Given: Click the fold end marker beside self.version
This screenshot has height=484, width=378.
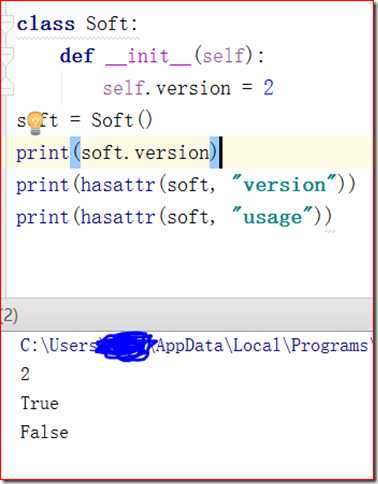Looking at the screenshot, I should 7,87.
